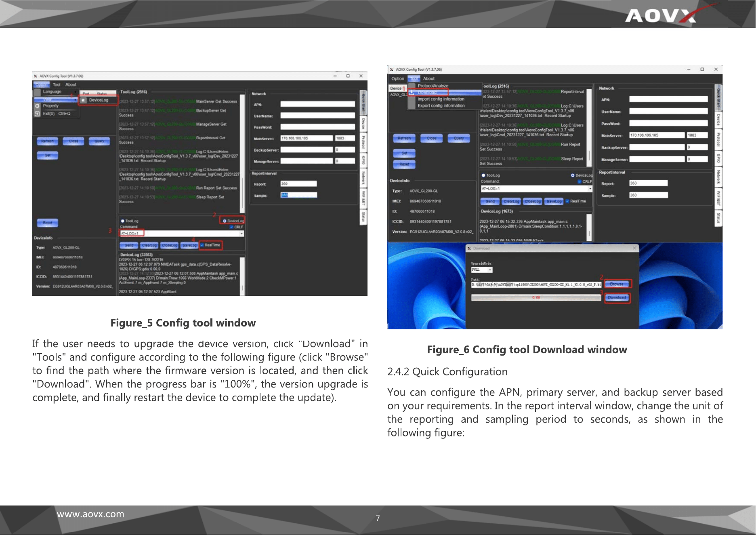This screenshot has height=535, width=756.
Task: Switch to the Quick Start side tab in Figure_6
Action: coord(718,97)
